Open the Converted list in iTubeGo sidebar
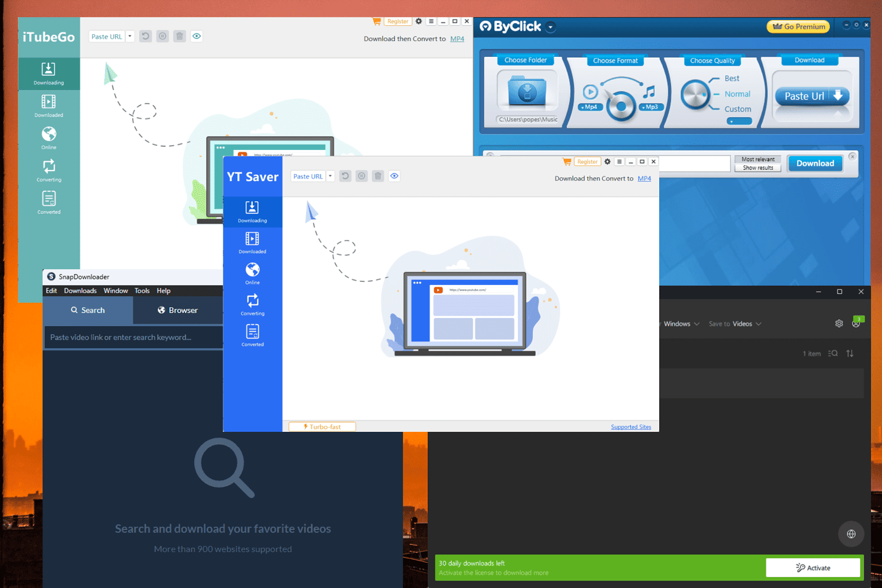Viewport: 882px width, 588px height. [49, 201]
